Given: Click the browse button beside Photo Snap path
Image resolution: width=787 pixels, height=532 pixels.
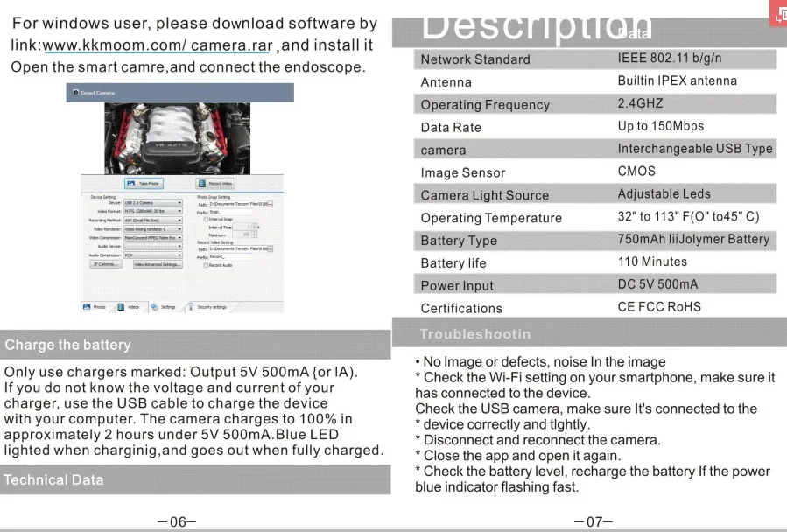Looking at the screenshot, I should pyautogui.click(x=271, y=204).
